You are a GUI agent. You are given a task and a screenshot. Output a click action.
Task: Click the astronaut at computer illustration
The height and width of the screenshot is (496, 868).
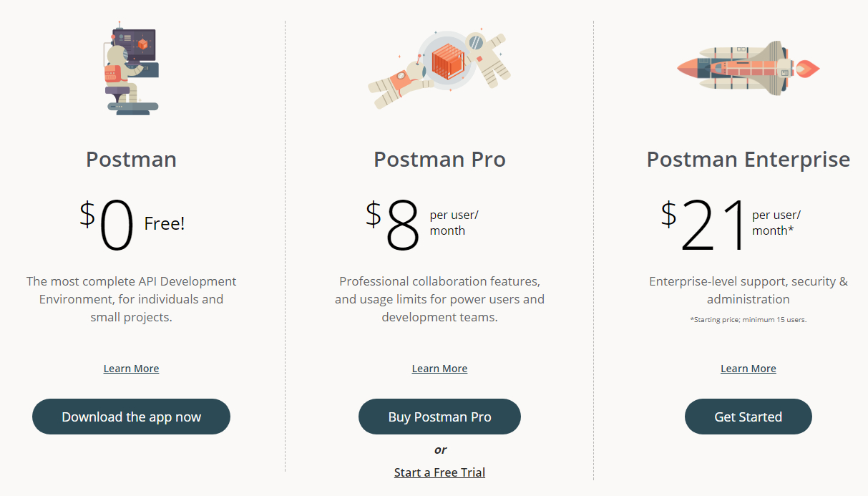pos(131,68)
